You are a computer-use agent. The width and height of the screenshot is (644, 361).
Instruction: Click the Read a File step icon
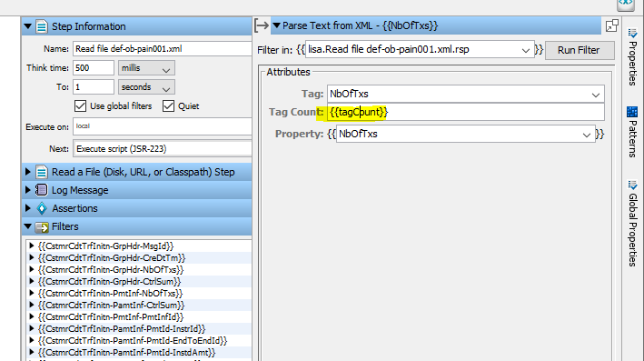(x=42, y=172)
